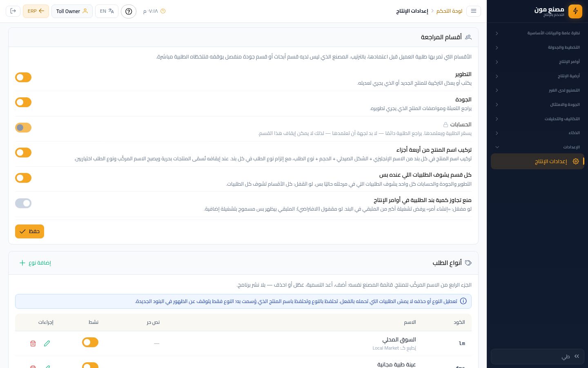The height and width of the screenshot is (368, 588).
Task: Toggle the التطوير department switch
Action: click(x=23, y=77)
